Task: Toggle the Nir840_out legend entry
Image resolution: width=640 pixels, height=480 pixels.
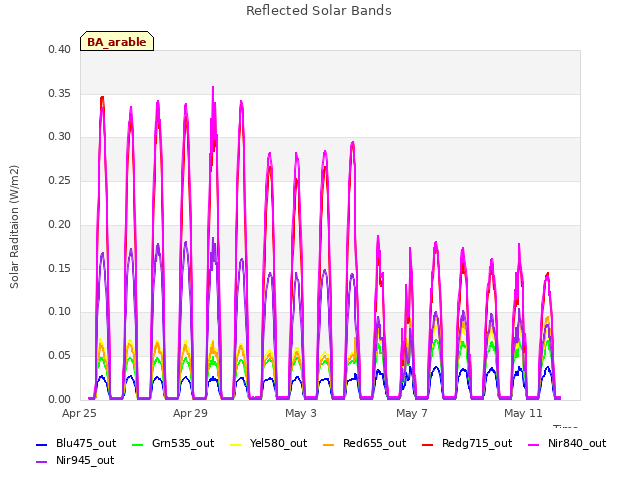Action: pyautogui.click(x=567, y=444)
